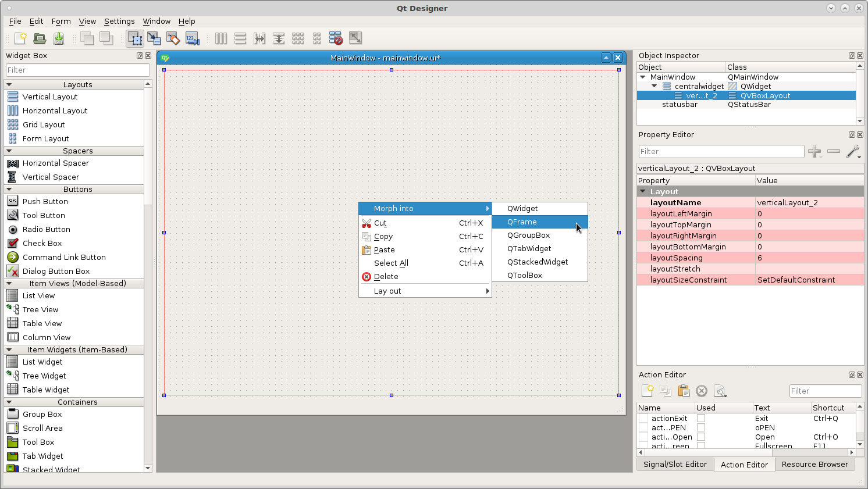This screenshot has height=489, width=868.
Task: Select statusbar row in Object Inspector
Action: pyautogui.click(x=746, y=105)
